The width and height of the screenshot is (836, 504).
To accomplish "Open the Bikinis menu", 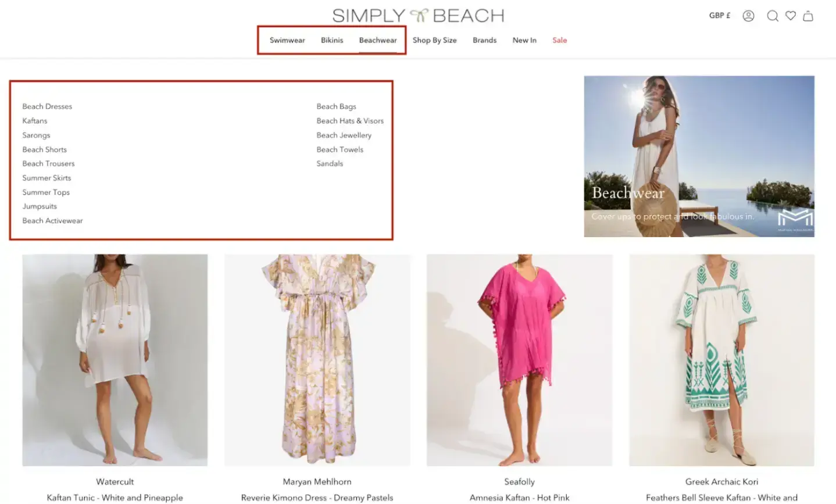I will 332,40.
